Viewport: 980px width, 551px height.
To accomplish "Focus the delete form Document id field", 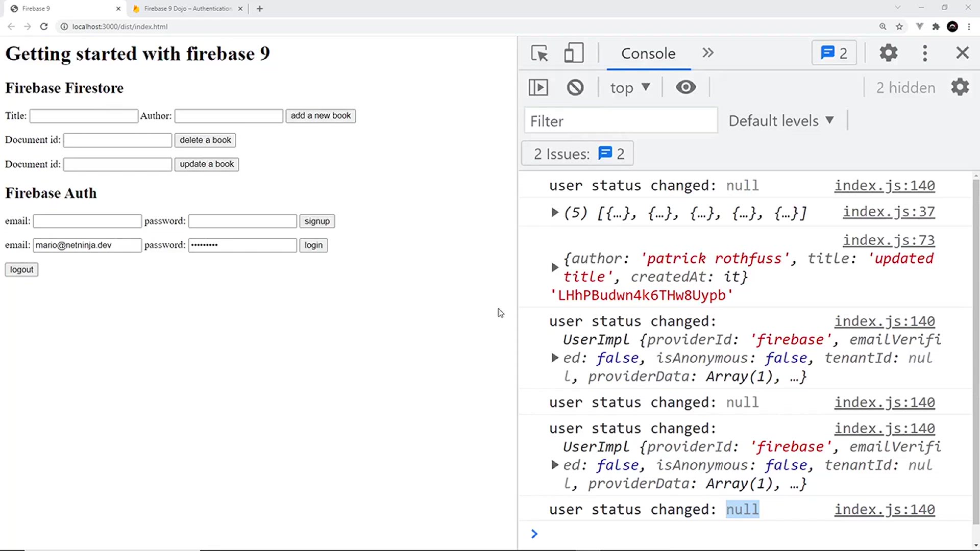I will pos(117,140).
